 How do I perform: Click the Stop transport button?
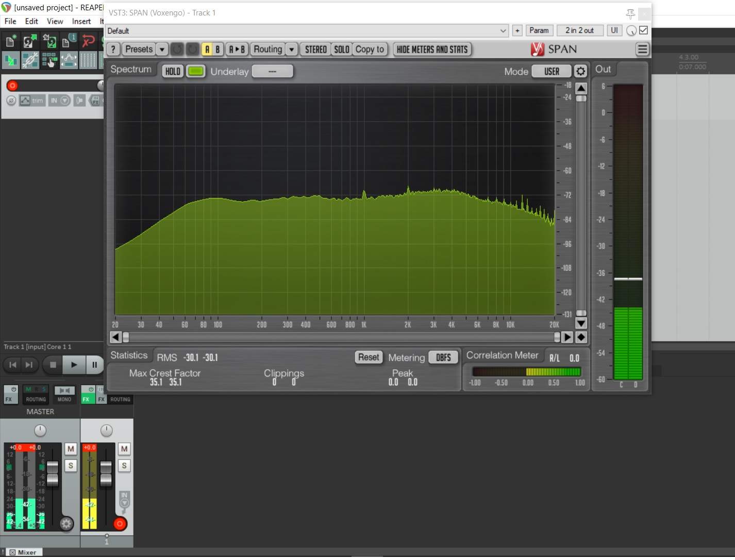[x=53, y=365]
